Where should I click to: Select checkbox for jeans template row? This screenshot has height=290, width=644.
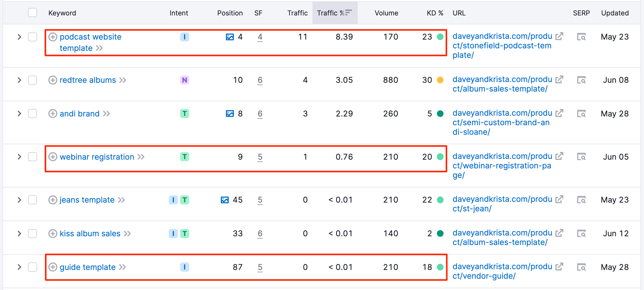33,200
